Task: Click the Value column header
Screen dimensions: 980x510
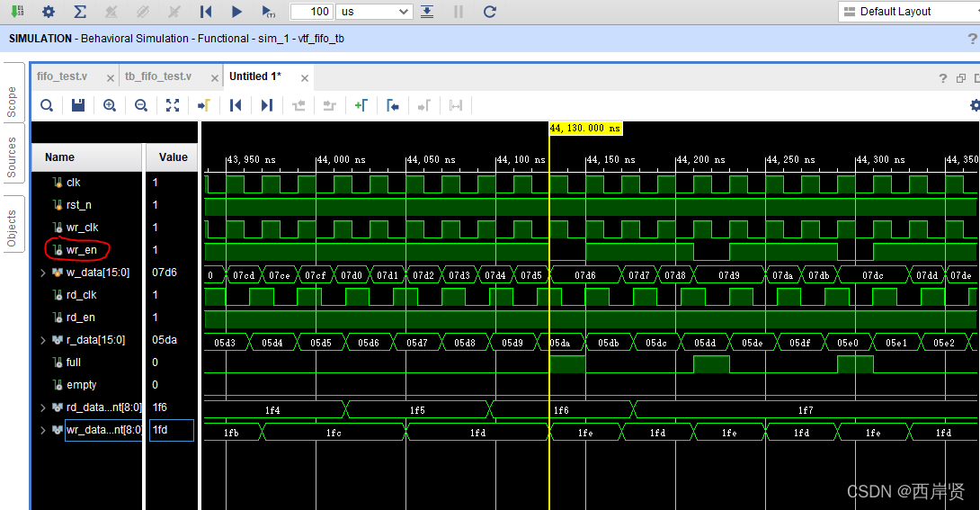Action: tap(172, 157)
